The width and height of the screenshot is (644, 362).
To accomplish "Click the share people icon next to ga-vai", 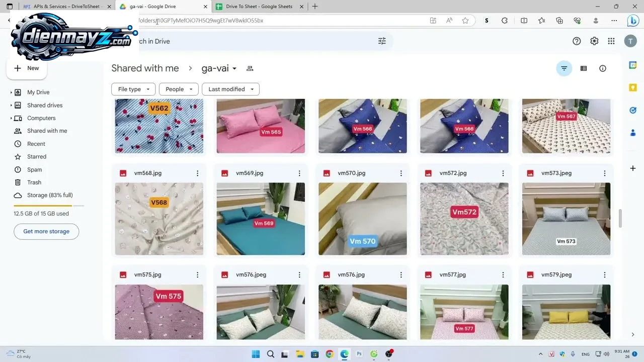I will (x=250, y=68).
